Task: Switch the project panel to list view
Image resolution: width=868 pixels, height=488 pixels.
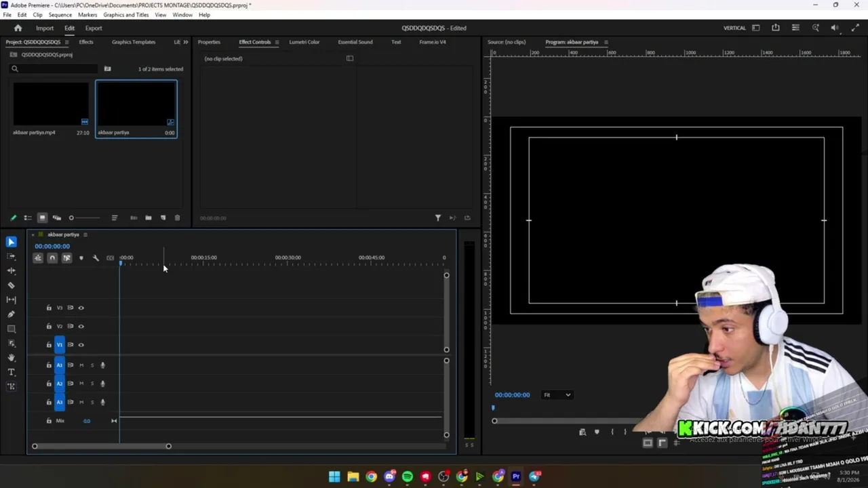Action: (28, 218)
